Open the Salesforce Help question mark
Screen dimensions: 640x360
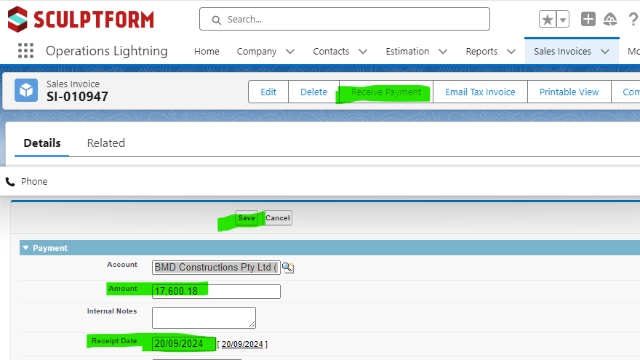[633, 19]
